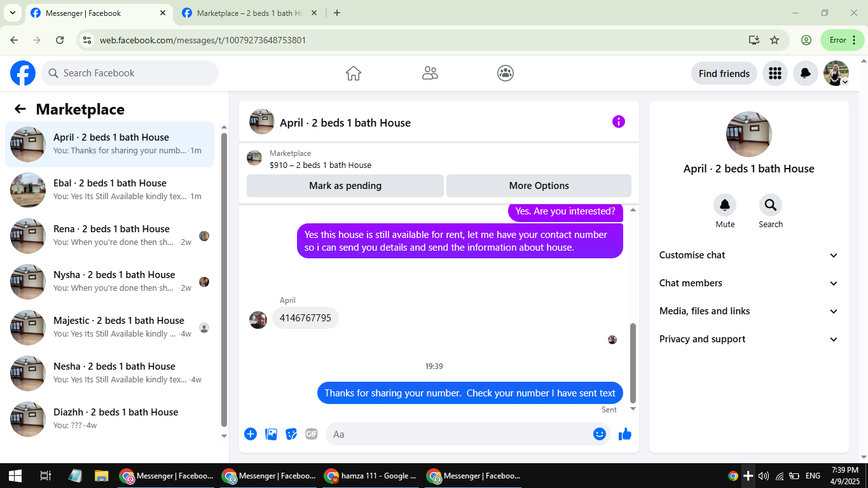Image resolution: width=868 pixels, height=488 pixels.
Task: Click the conversation list scrollbar
Action: (224, 280)
